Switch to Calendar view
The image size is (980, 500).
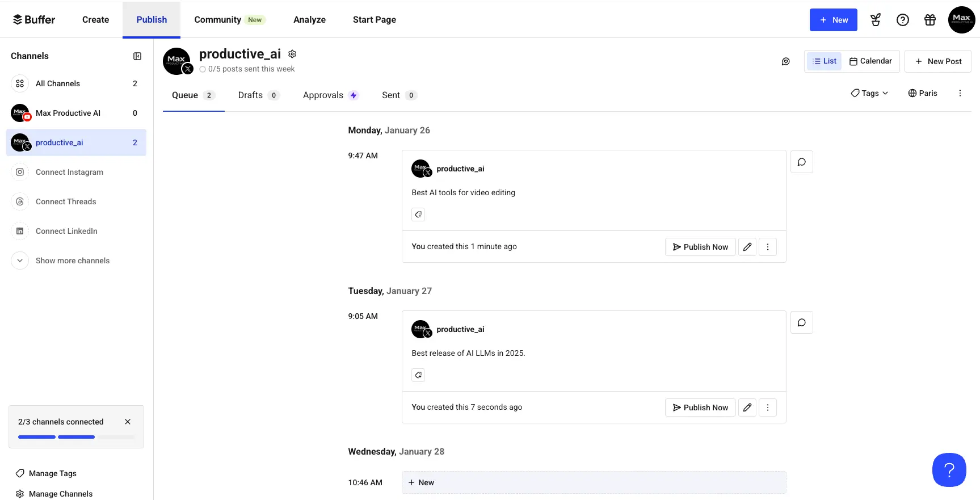870,61
